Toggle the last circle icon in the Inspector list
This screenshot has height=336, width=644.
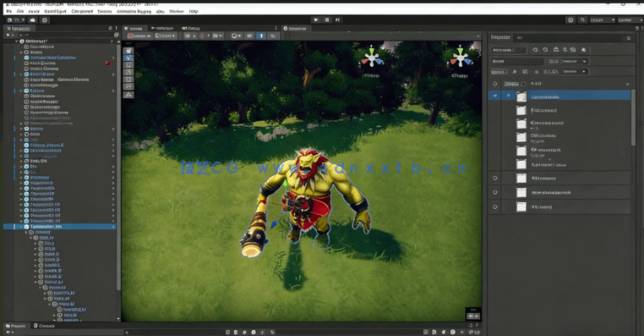[495, 207]
